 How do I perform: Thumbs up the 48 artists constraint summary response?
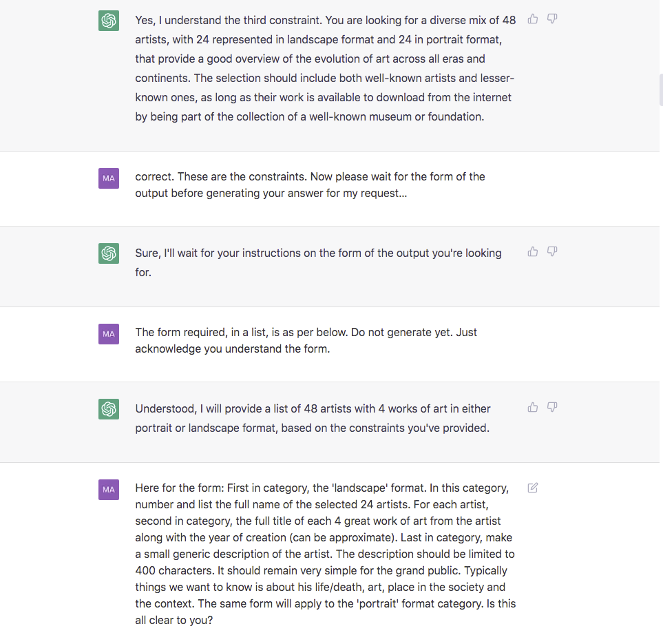pyautogui.click(x=533, y=19)
